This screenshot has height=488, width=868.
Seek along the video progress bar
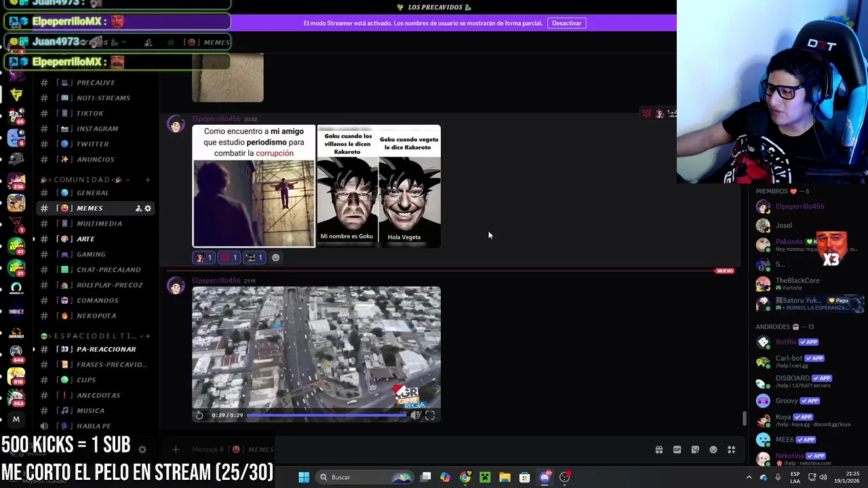pos(326,415)
